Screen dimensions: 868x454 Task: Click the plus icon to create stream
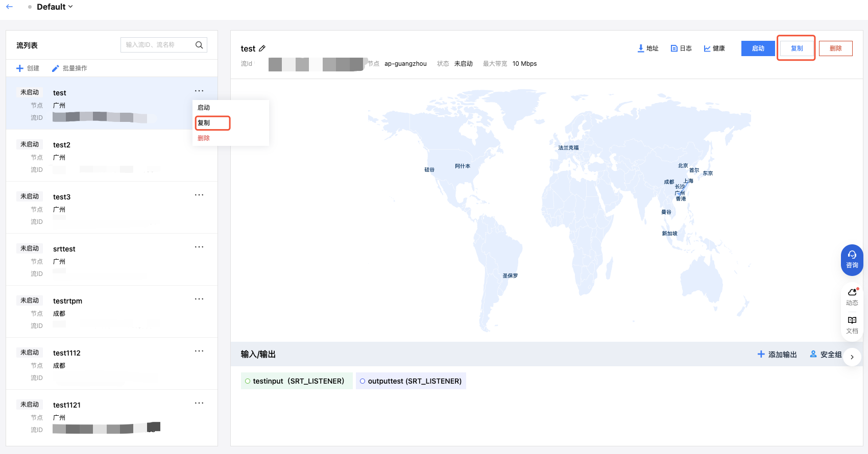[x=20, y=68]
